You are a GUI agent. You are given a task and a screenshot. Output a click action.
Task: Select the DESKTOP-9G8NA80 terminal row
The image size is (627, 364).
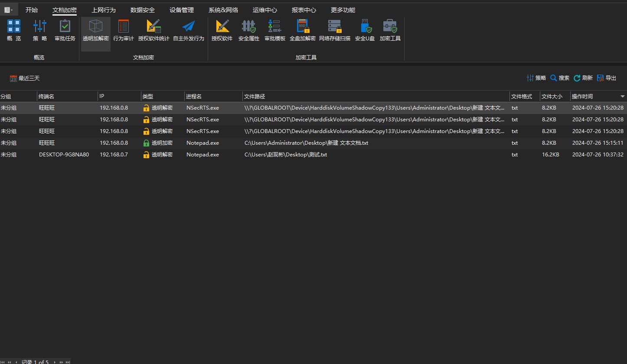313,155
